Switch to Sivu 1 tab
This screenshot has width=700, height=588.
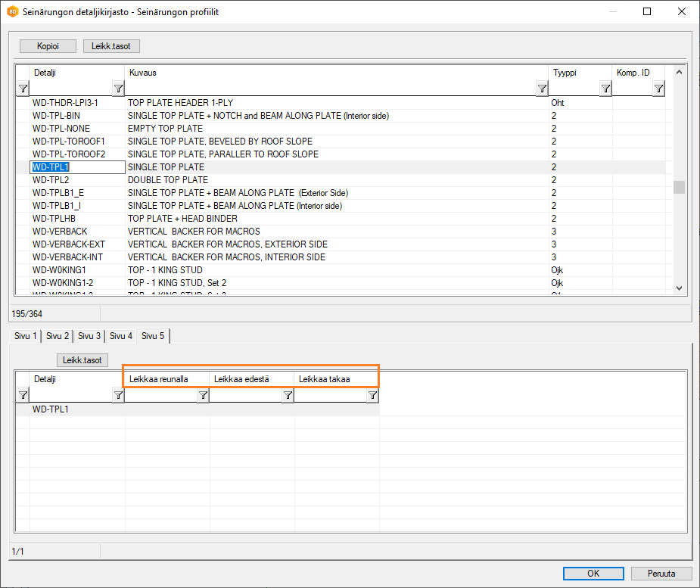pos(24,336)
